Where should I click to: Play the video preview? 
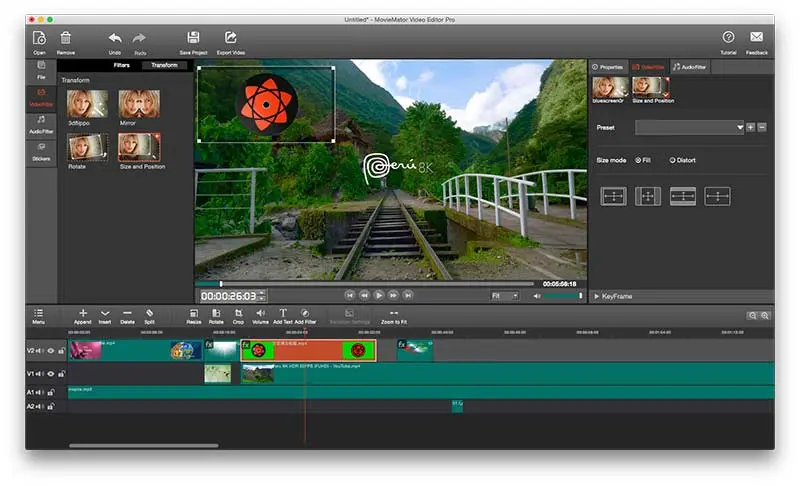[x=379, y=295]
